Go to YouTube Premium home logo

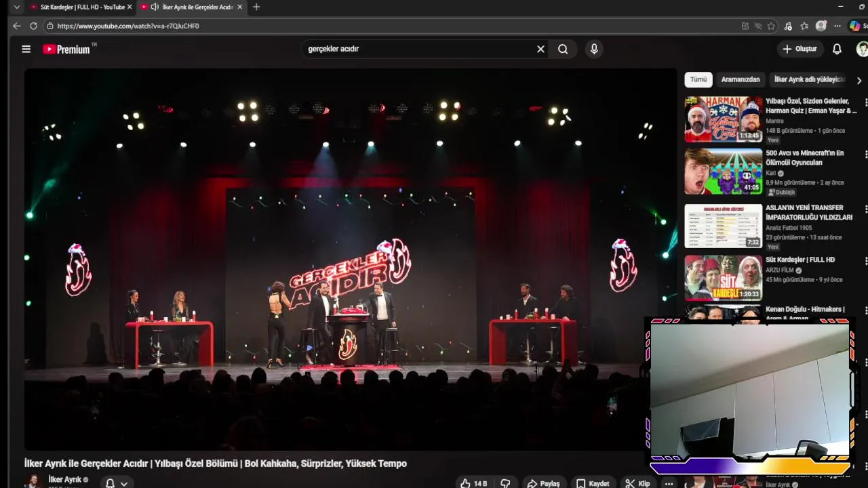(66, 49)
